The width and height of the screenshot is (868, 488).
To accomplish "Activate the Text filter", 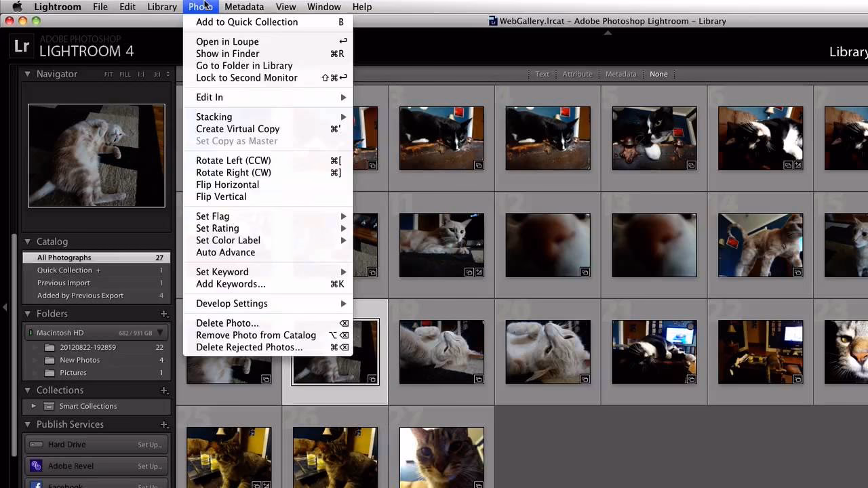I will (542, 74).
